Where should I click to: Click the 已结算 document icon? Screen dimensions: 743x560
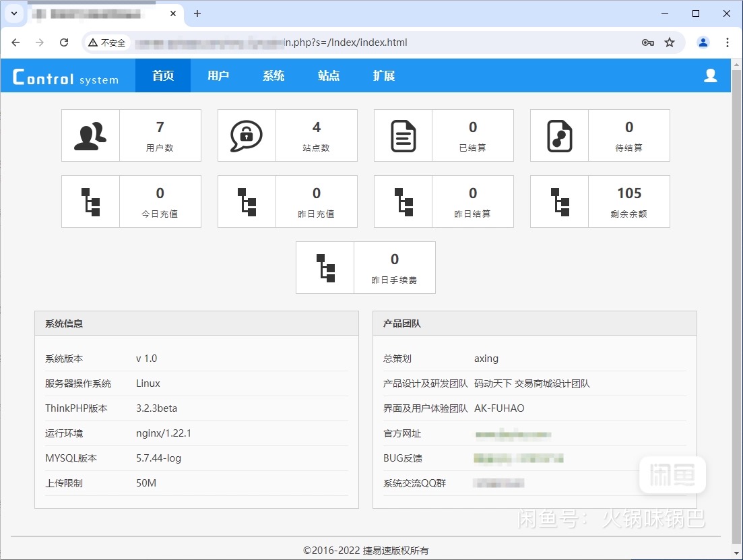pos(403,135)
